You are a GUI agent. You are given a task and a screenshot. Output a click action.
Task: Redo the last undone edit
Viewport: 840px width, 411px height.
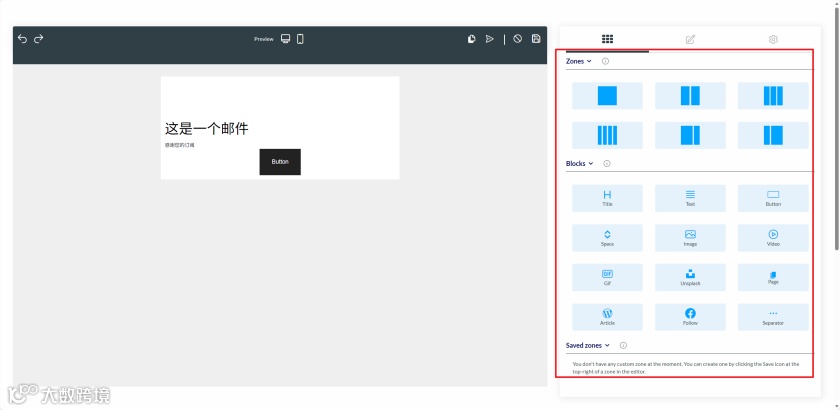click(39, 39)
